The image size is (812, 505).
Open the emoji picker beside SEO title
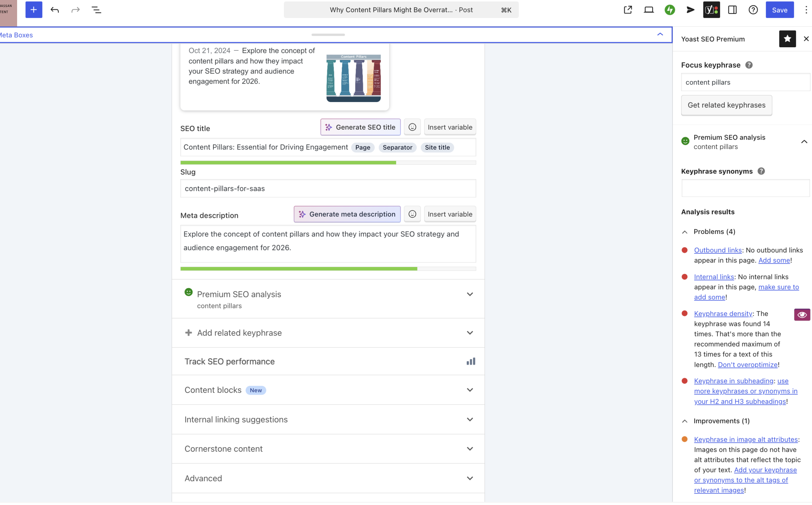tap(412, 127)
